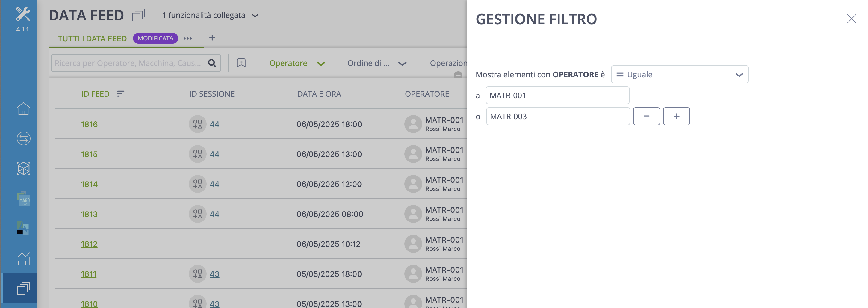This screenshot has height=308, width=868.
Task: Open session 44 link in row 1814
Action: (x=214, y=184)
